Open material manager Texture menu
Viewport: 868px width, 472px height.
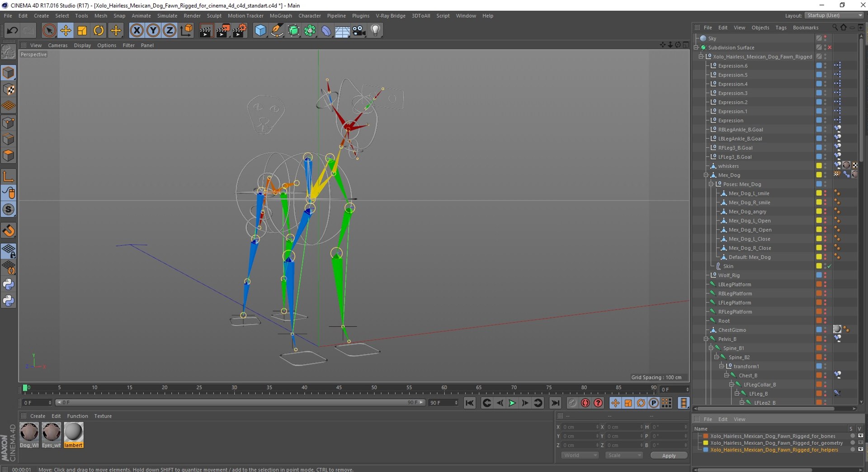pyautogui.click(x=103, y=416)
